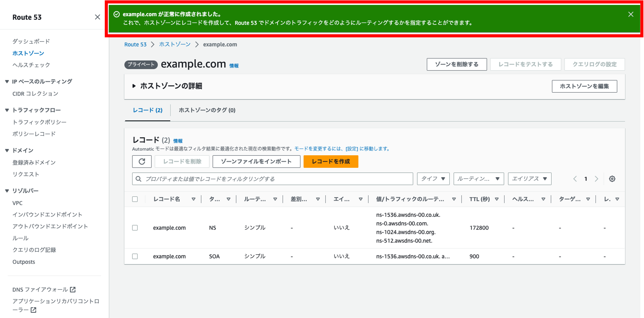
Task: Close the Route 53 sidebar panel
Action: [97, 17]
